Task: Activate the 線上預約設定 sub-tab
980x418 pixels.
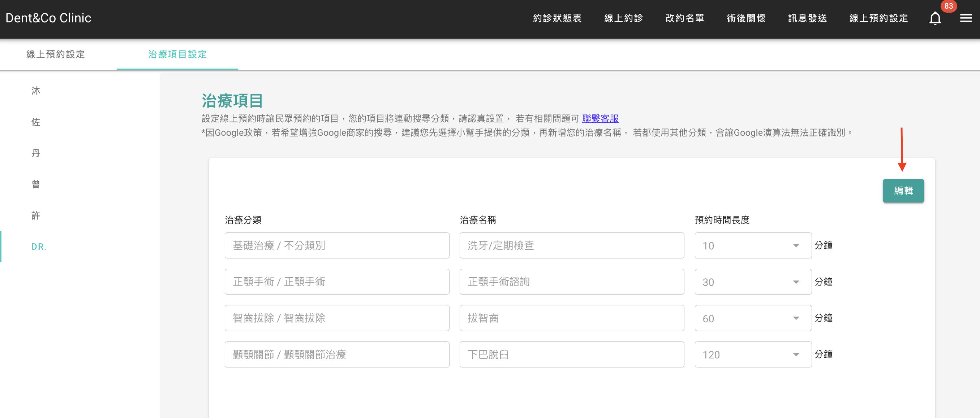Action: pos(56,55)
